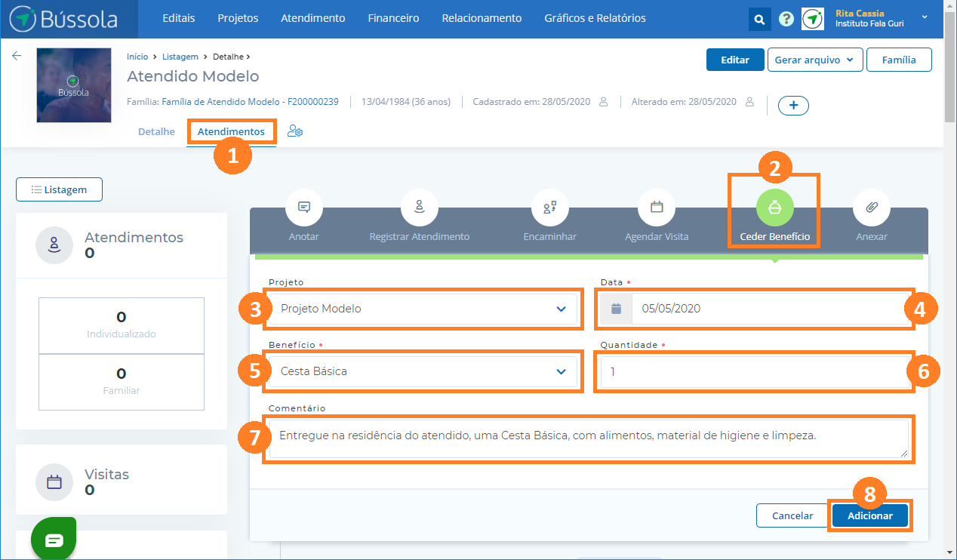
Task: Expand the user account chevron
Action: [925, 17]
